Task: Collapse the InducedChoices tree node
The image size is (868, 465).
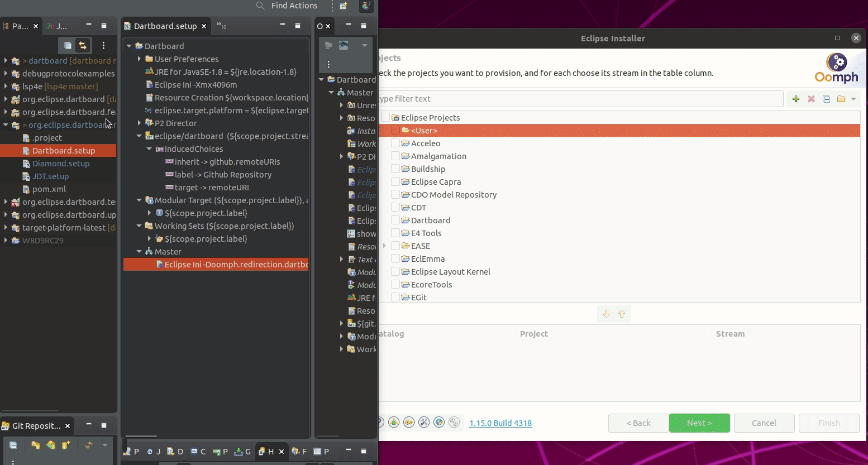Action: [x=149, y=149]
